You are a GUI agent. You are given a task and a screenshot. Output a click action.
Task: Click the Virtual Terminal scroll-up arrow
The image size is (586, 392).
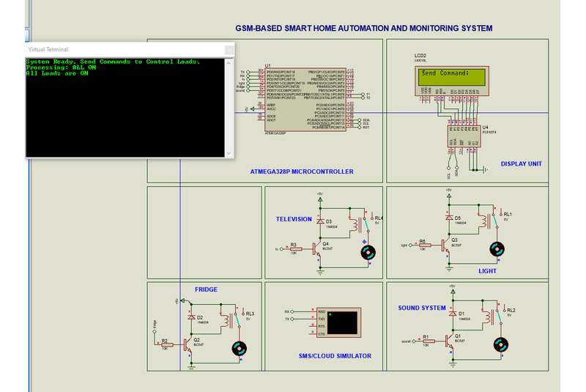(x=229, y=63)
